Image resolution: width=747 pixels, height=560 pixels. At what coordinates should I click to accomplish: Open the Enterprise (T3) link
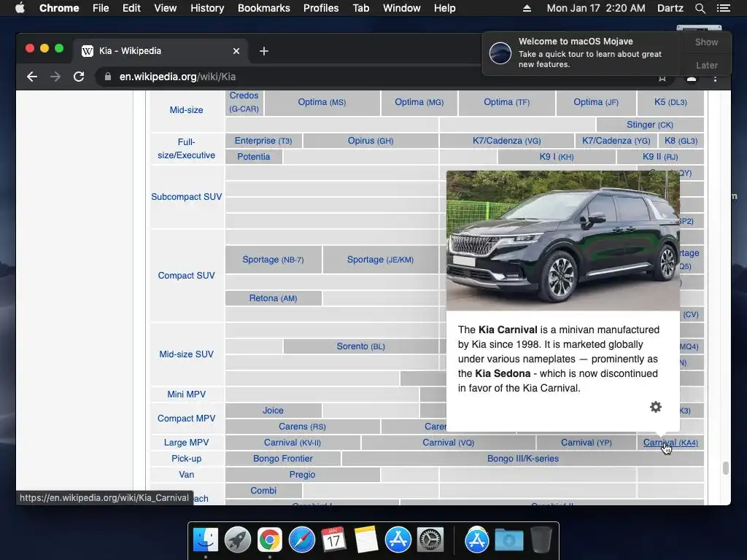[263, 141]
